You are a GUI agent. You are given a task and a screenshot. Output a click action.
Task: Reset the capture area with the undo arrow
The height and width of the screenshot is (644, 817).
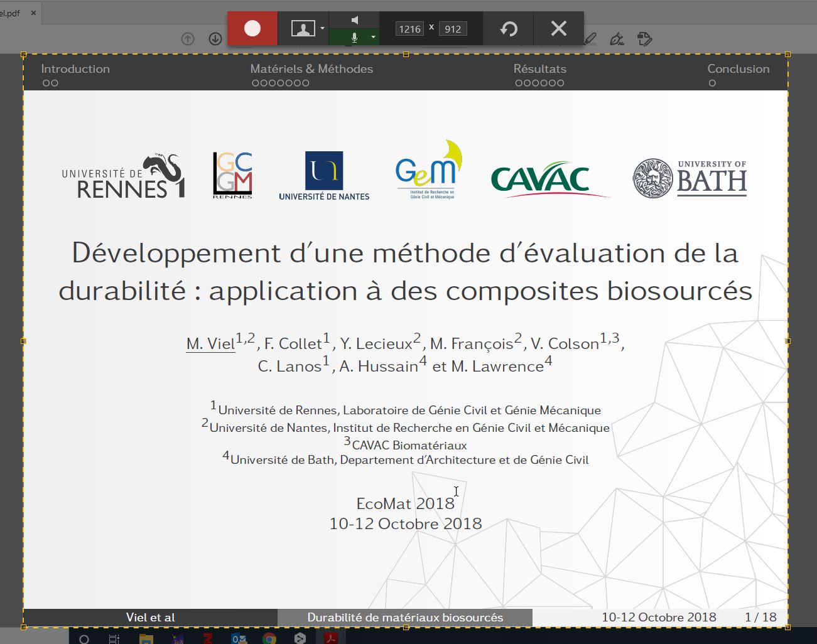tap(509, 29)
